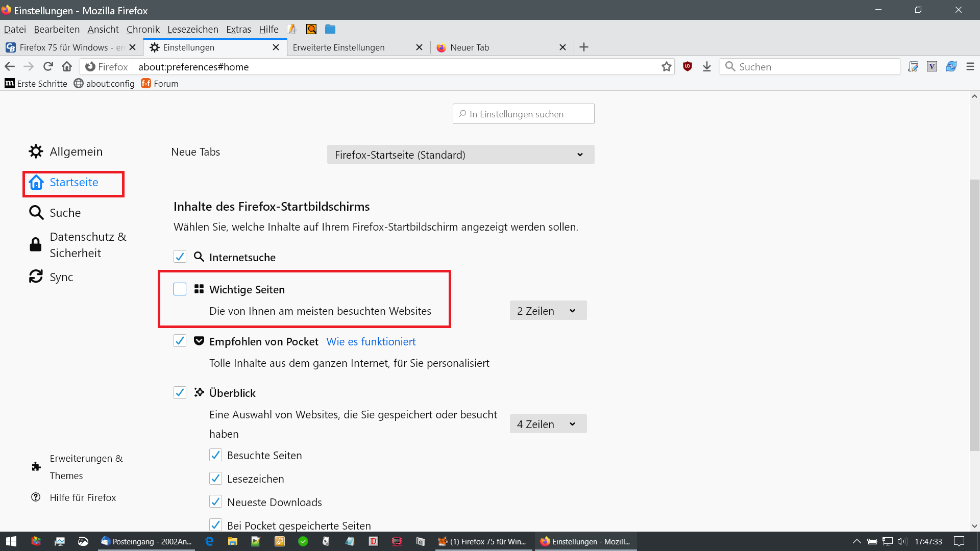980x551 pixels.
Task: Open Erweiterungen & Themes
Action: point(78,467)
